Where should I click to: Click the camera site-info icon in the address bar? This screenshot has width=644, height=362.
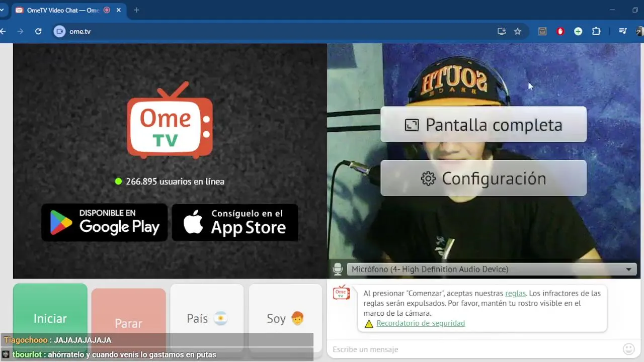(59, 31)
